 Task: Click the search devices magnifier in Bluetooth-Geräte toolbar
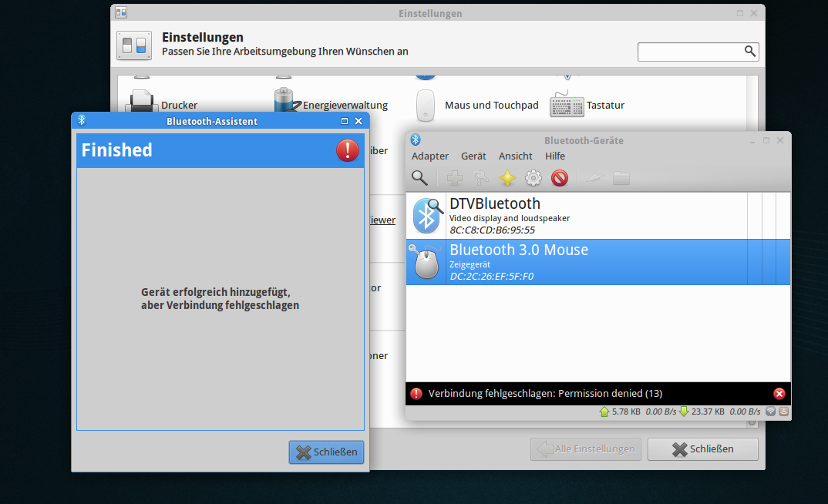click(x=420, y=178)
